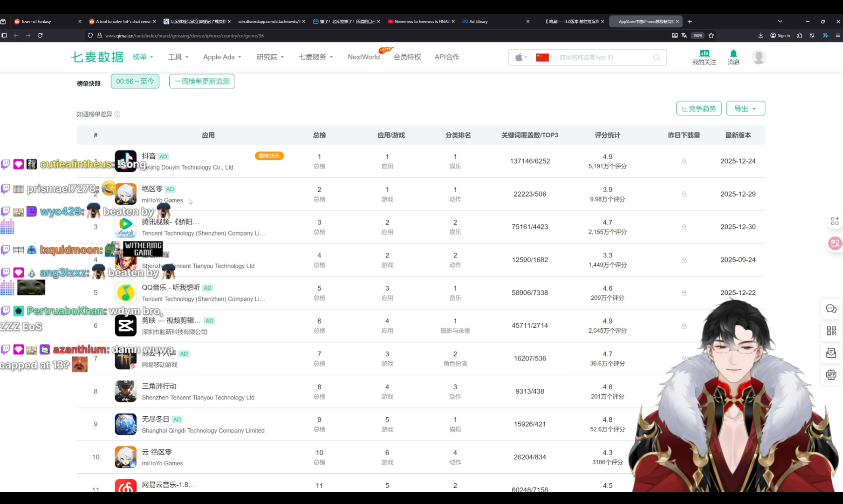
Task: Bookmark page with the star icon
Action: 711,35
